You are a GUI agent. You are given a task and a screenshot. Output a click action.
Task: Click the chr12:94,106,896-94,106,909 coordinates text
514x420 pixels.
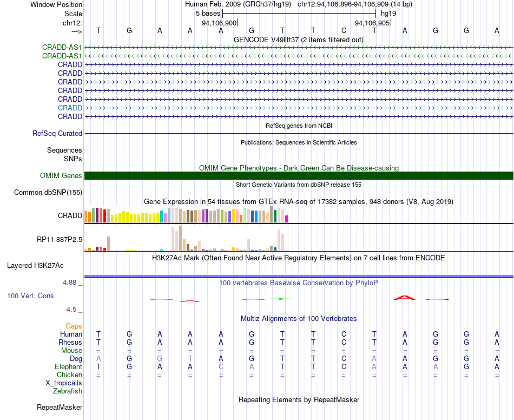[x=355, y=4]
